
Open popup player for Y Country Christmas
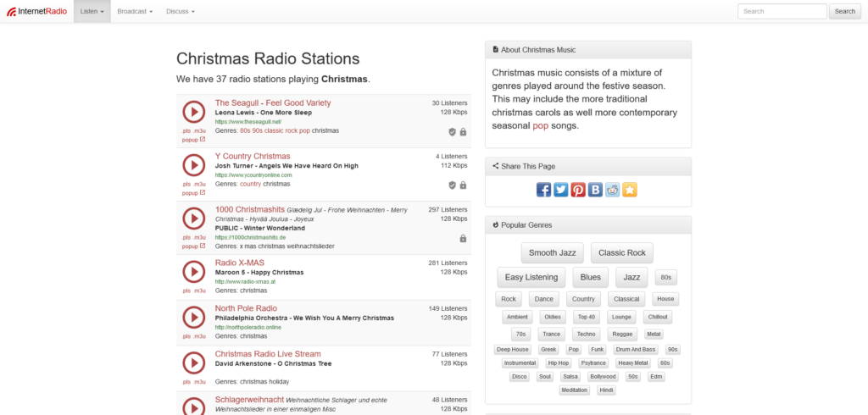(194, 192)
